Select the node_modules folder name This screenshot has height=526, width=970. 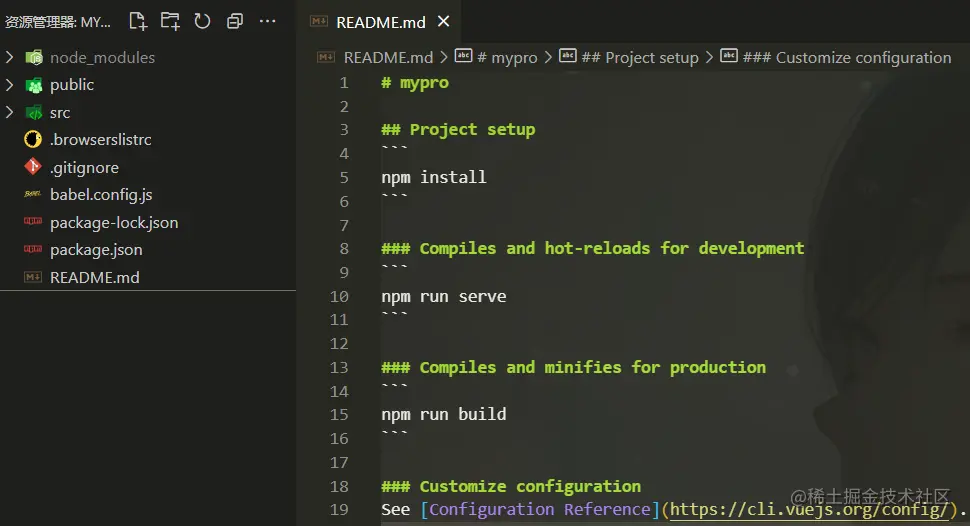(102, 58)
